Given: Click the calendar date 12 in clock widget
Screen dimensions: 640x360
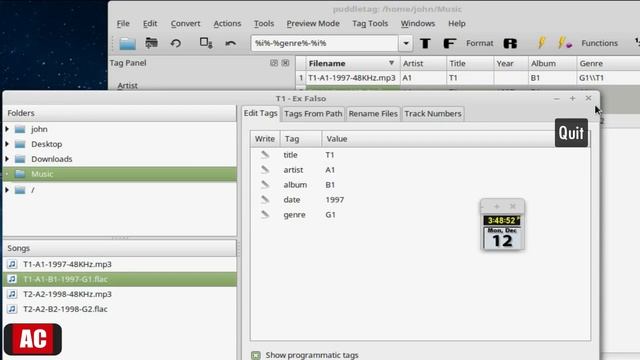Looking at the screenshot, I should pyautogui.click(x=502, y=241).
